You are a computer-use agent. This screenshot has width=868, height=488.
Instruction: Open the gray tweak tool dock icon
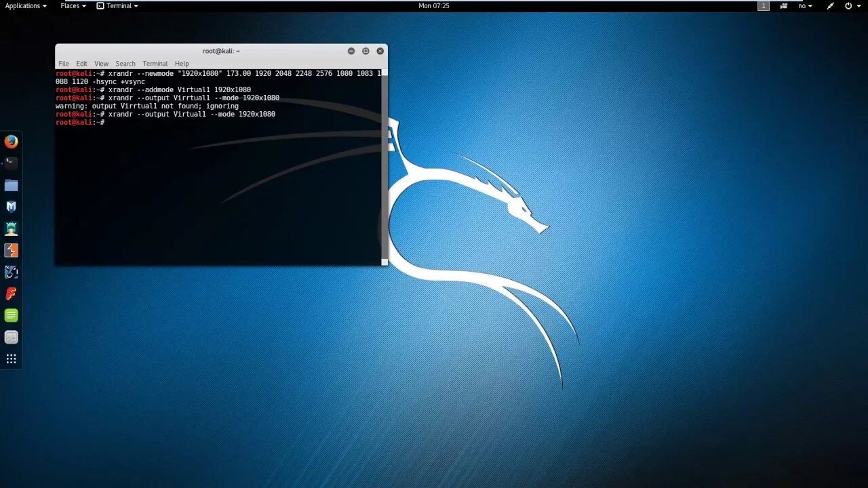click(x=11, y=337)
